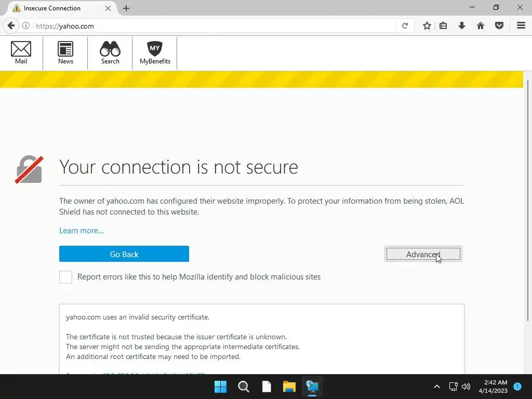
Task: Bookmark this page with the star icon
Action: coord(427,26)
